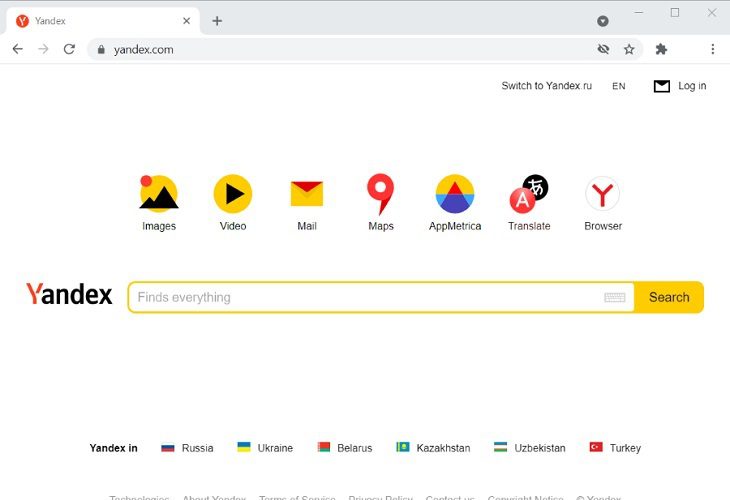This screenshot has height=500, width=730.
Task: Open the Yandex Mail envelope icon
Action: [307, 194]
